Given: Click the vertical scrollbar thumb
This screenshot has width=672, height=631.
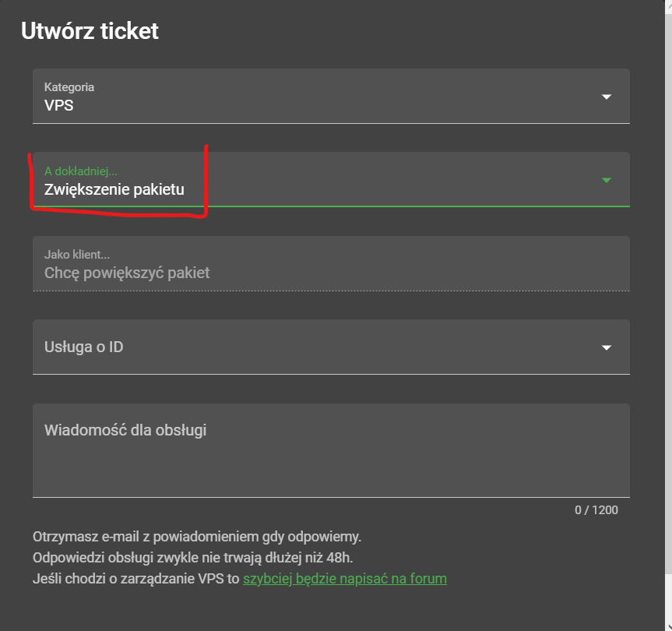Looking at the screenshot, I should coord(668,288).
